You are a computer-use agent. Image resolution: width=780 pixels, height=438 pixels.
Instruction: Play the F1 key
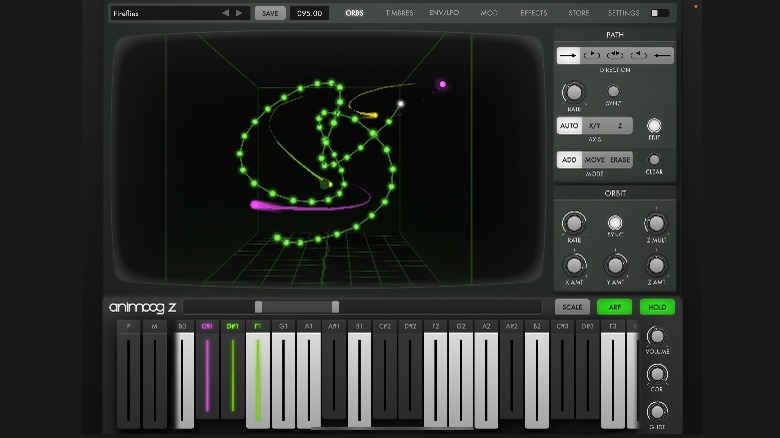tap(258, 378)
